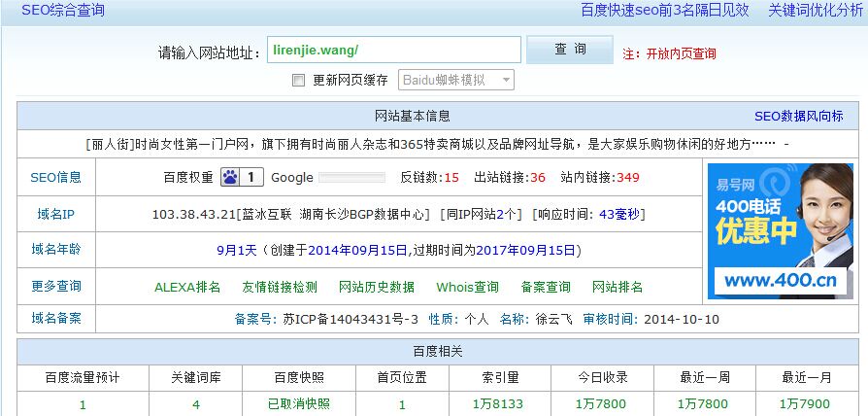The width and height of the screenshot is (868, 416).
Task: Open the Whois查询 link
Action: (467, 287)
